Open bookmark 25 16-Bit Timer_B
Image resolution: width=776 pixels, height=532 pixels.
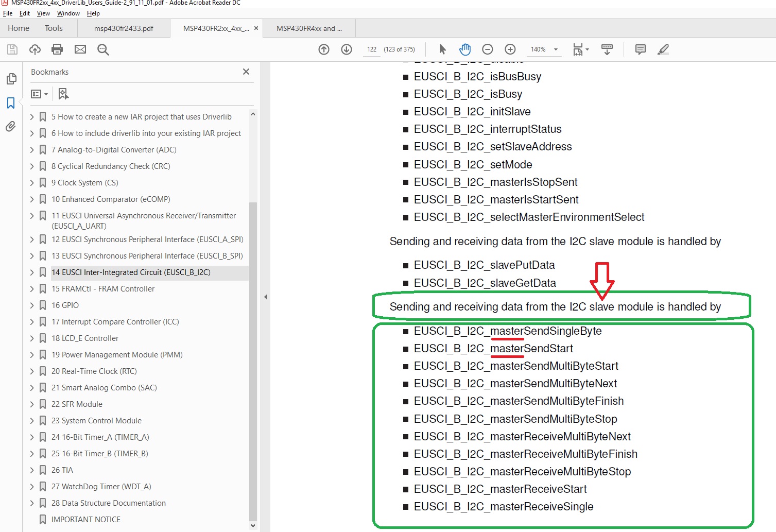tap(100, 454)
